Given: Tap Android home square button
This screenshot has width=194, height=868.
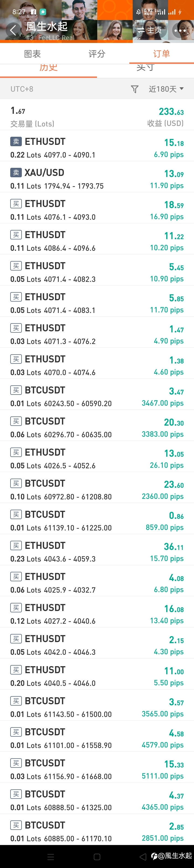Looking at the screenshot, I should pos(97,856).
